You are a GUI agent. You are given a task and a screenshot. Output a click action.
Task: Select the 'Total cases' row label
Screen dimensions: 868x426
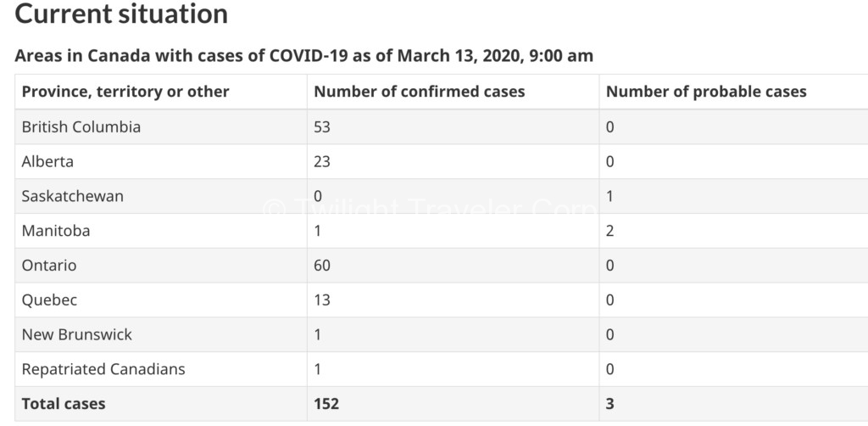[x=63, y=404]
